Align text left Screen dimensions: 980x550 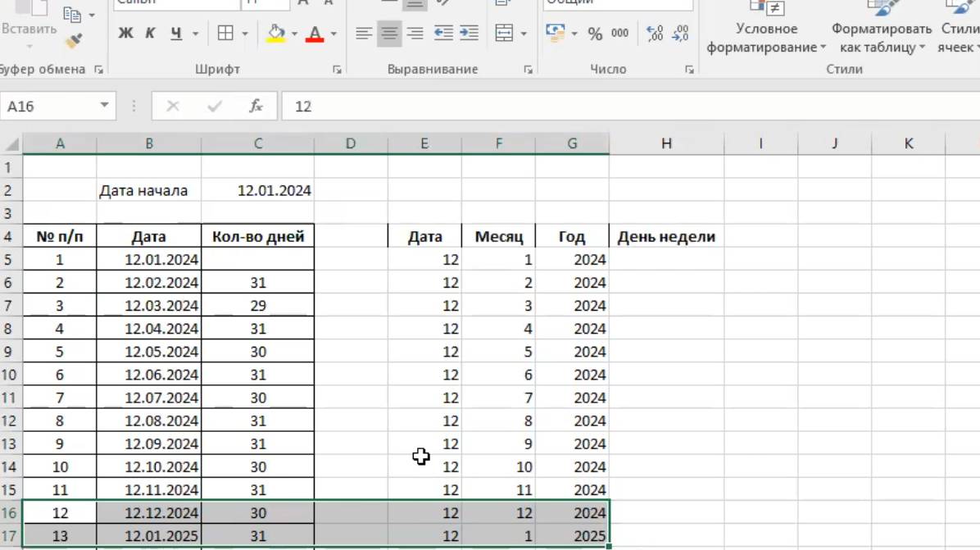pyautogui.click(x=363, y=33)
